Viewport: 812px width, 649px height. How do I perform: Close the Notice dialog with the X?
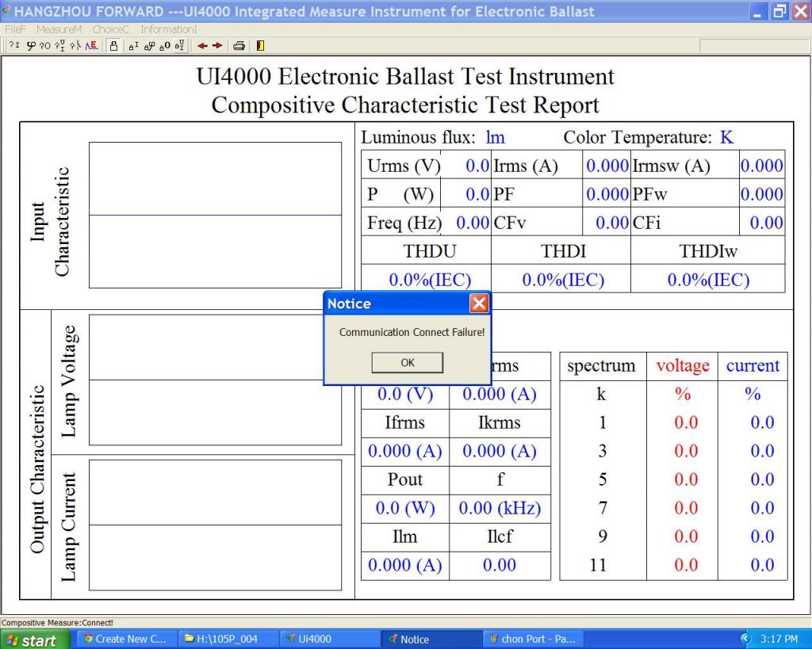(479, 304)
